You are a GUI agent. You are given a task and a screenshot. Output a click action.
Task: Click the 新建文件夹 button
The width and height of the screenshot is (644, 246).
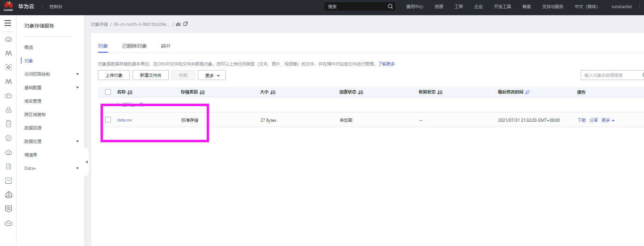pos(151,75)
